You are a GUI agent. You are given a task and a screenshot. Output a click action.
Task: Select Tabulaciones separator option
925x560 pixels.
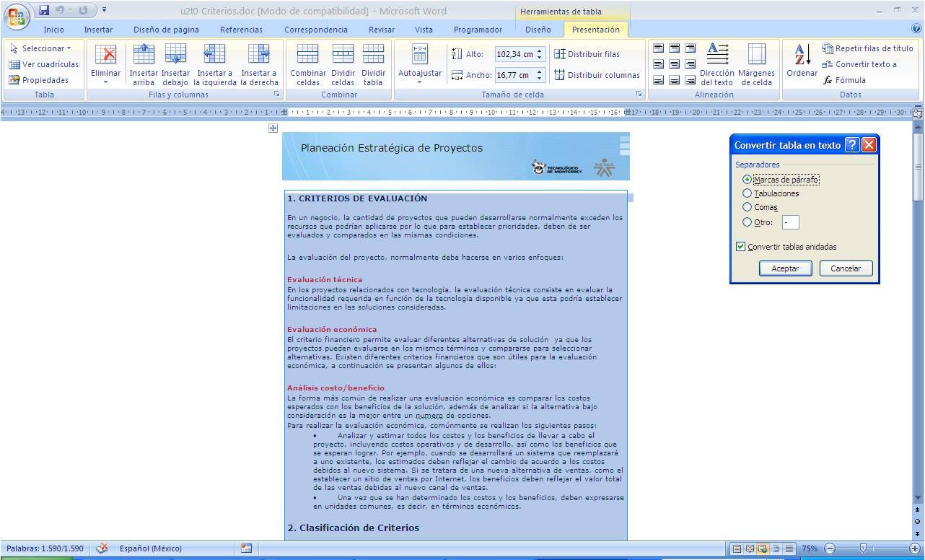pos(748,193)
